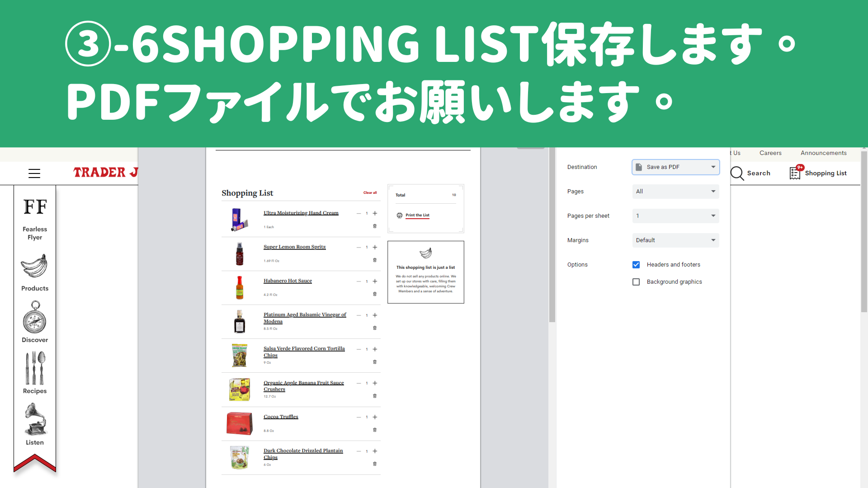Open the Shopping List icon with badge

pyautogui.click(x=796, y=173)
